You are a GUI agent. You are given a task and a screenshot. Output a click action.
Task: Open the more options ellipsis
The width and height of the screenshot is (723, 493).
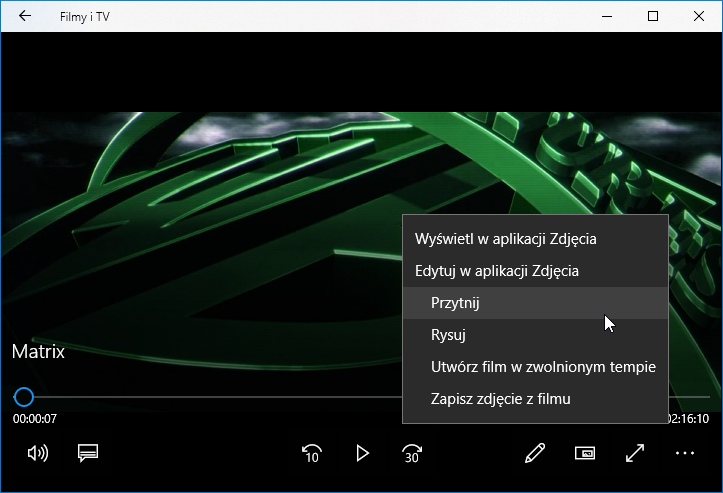685,453
